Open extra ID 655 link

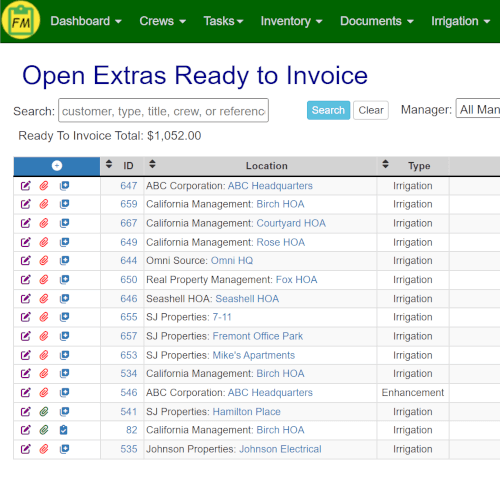pos(129,317)
